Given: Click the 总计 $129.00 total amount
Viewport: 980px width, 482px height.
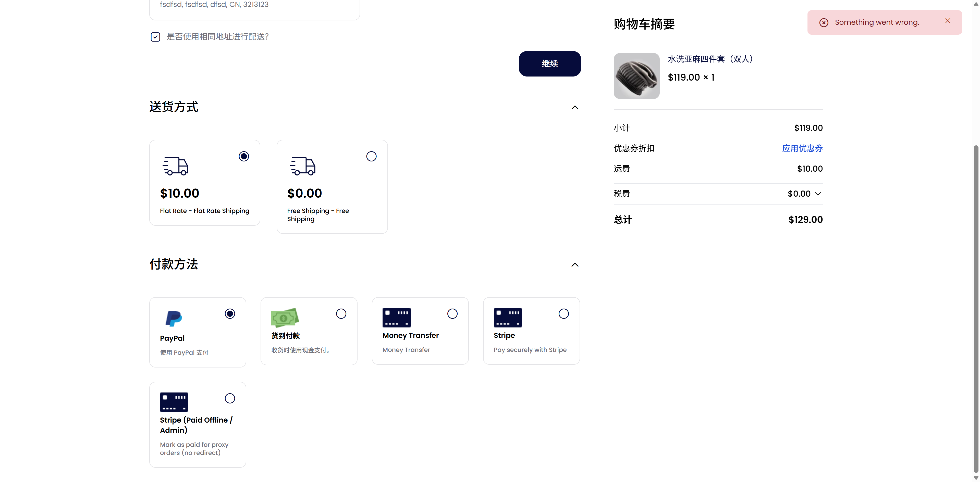Looking at the screenshot, I should 805,220.
